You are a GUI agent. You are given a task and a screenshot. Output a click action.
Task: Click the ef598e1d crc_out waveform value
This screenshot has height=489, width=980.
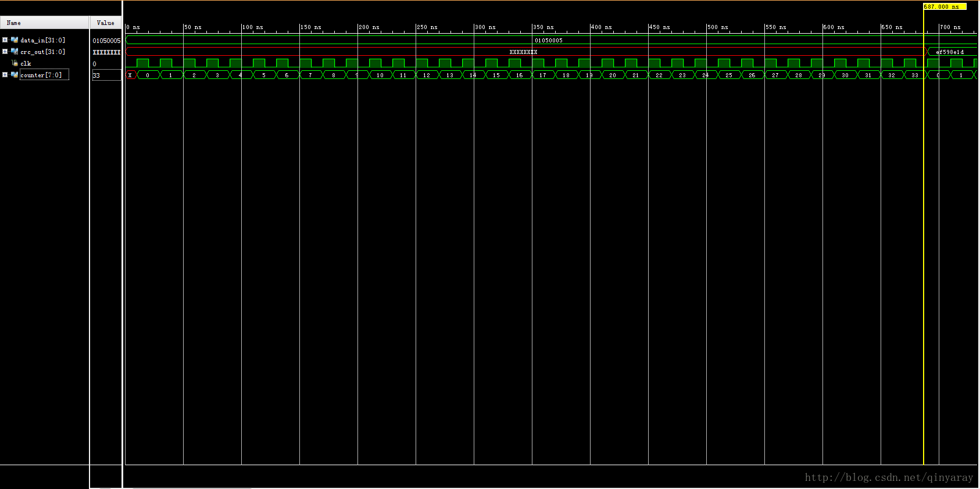950,52
